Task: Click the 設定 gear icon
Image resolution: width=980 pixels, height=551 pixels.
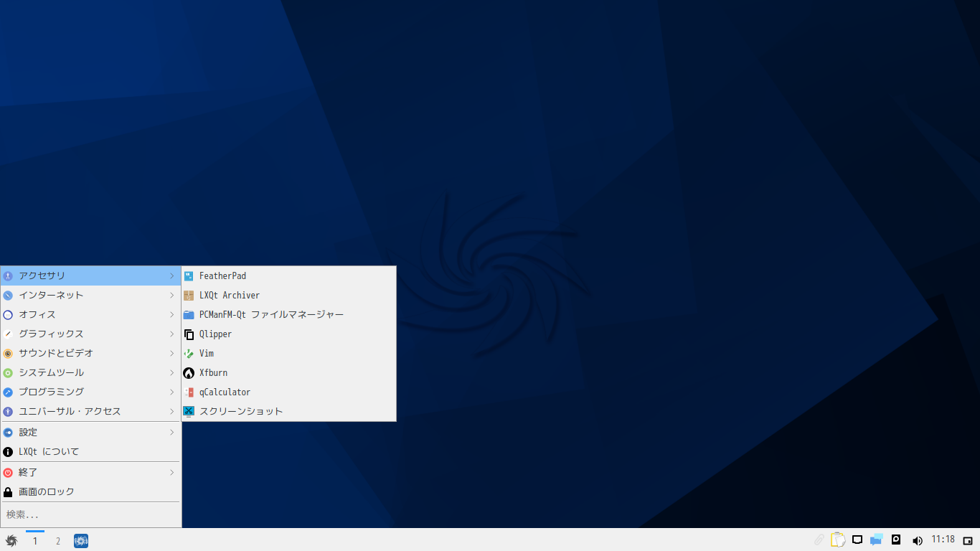Action: click(8, 432)
